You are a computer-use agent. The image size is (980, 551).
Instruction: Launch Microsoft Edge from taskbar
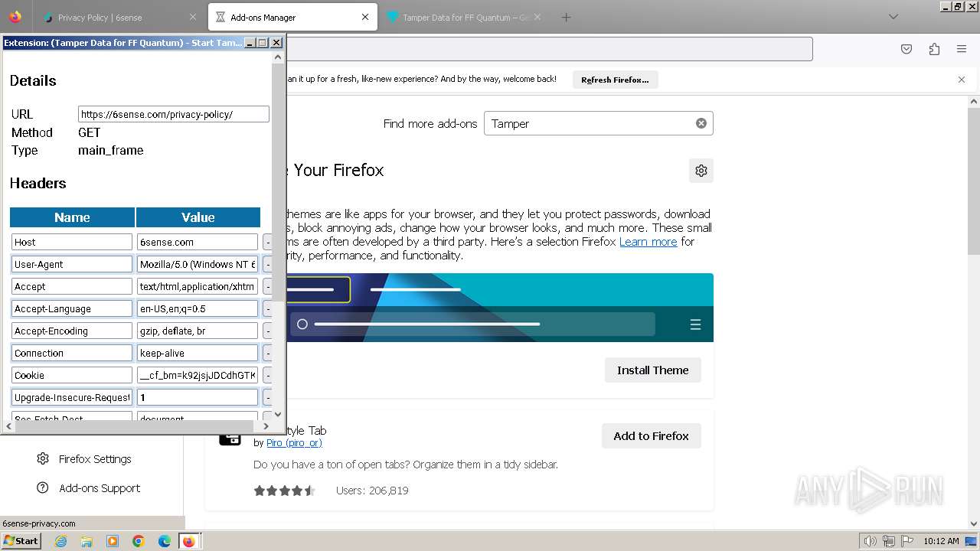click(165, 541)
